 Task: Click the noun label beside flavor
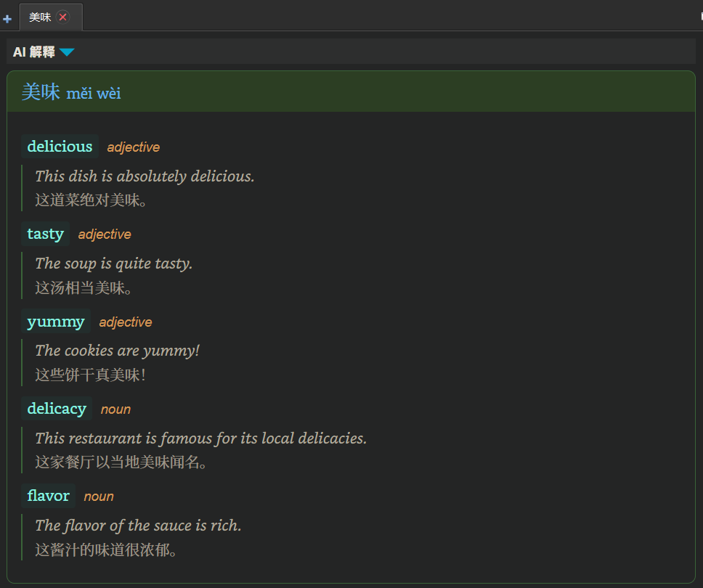coord(99,497)
